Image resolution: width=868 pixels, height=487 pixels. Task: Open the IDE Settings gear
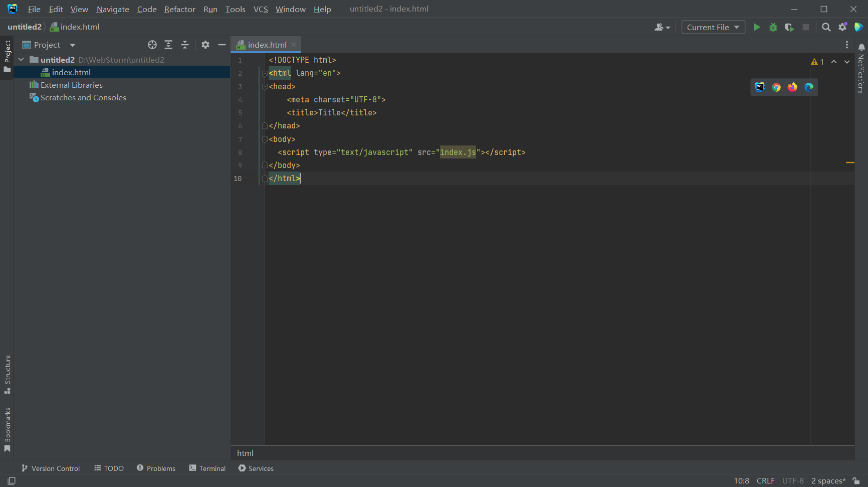coord(842,27)
